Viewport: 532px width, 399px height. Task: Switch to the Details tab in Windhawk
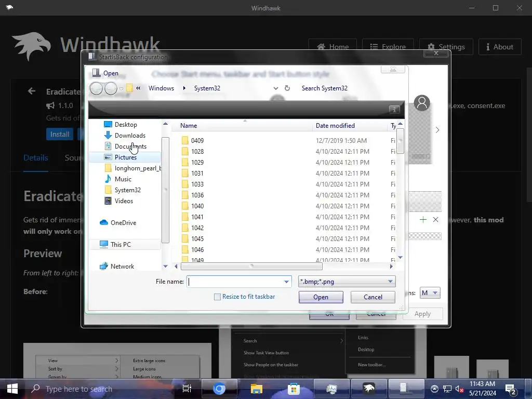pos(36,158)
